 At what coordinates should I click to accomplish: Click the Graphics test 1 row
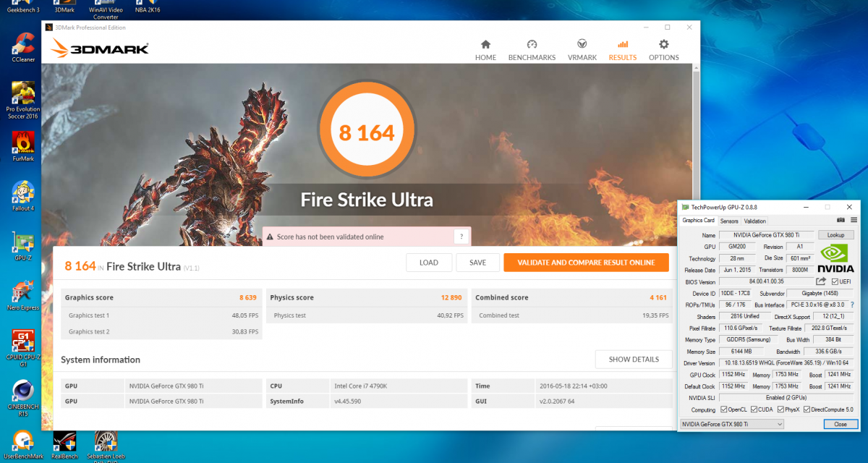pyautogui.click(x=161, y=315)
